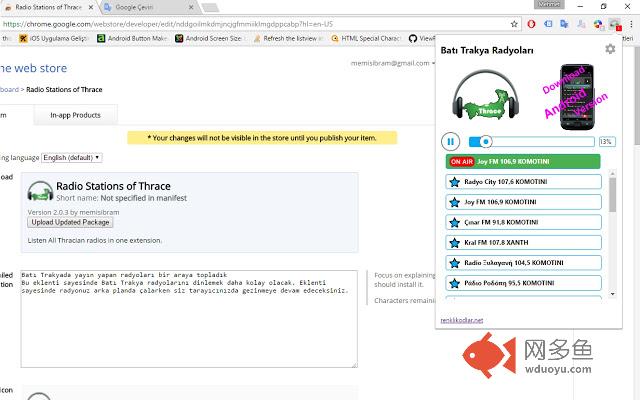
Task: Click the 13% volume value box
Action: 607,142
